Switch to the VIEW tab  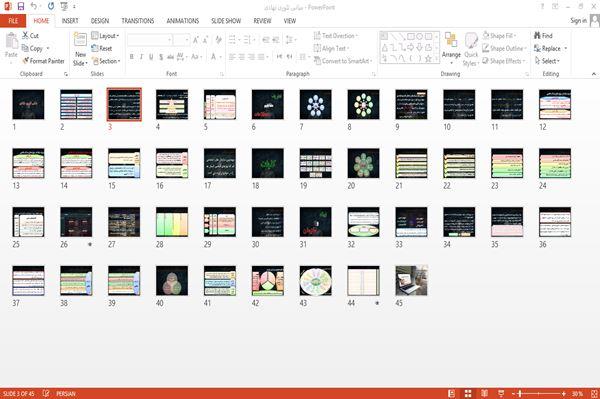[x=290, y=21]
